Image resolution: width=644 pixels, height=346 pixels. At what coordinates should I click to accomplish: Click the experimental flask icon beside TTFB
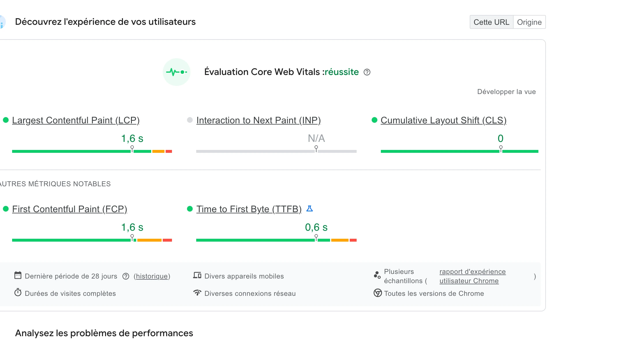[310, 208]
